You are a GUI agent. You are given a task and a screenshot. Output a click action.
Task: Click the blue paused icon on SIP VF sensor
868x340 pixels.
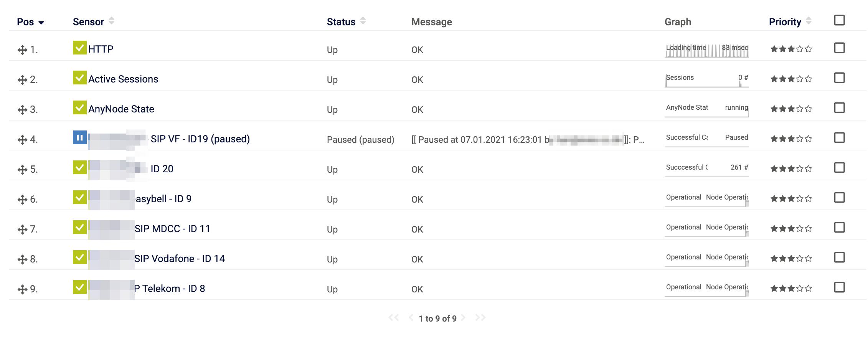(79, 137)
